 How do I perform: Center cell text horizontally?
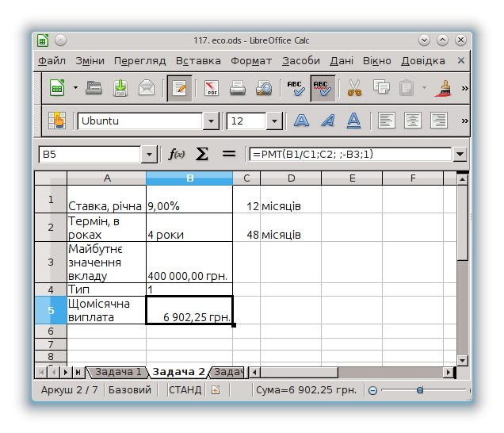click(x=413, y=121)
